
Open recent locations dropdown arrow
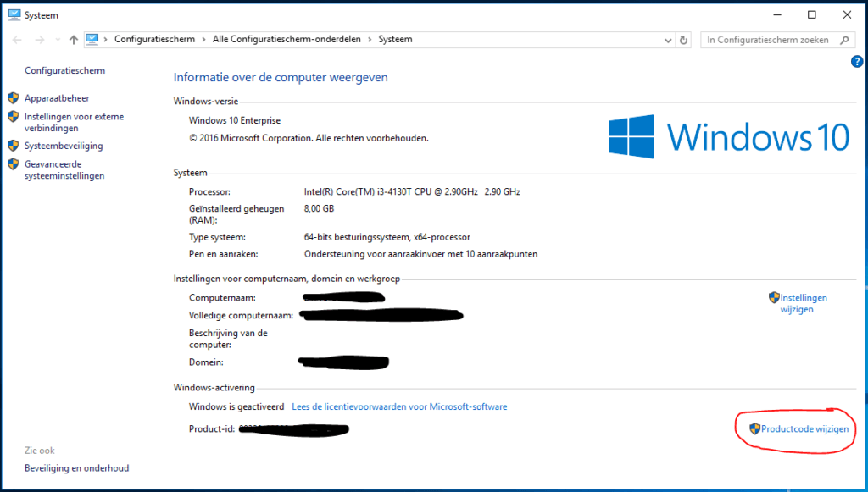[58, 40]
